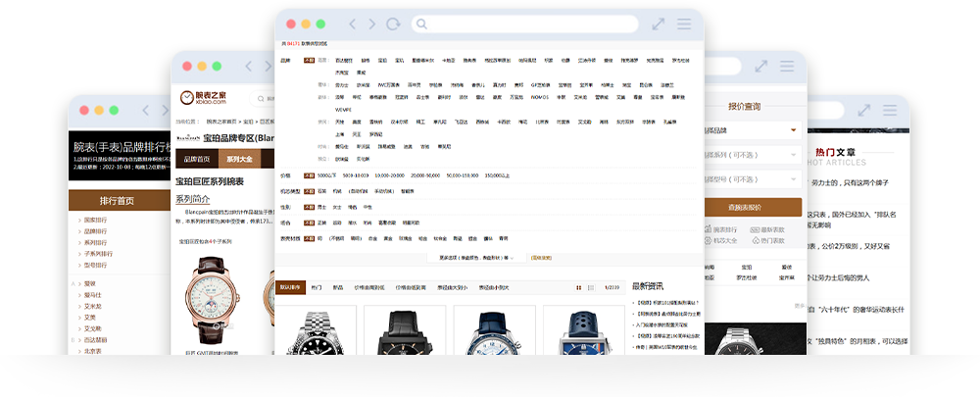Select the 热门 sort tab
Screen dimensions: 980x397
pos(317,287)
